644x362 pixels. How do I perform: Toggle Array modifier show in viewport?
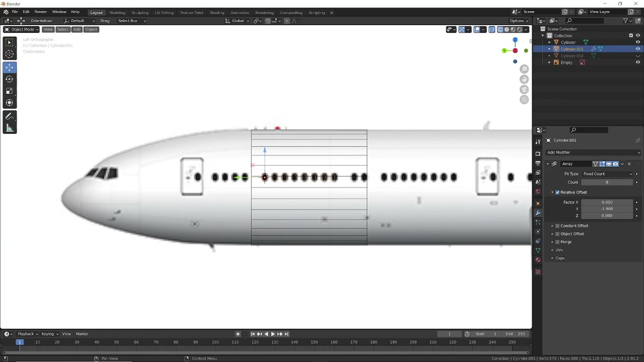pyautogui.click(x=609, y=164)
